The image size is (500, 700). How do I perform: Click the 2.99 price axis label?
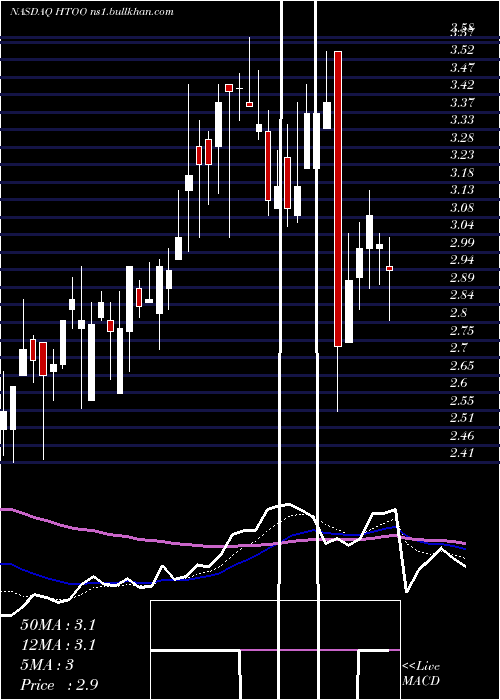[462, 242]
